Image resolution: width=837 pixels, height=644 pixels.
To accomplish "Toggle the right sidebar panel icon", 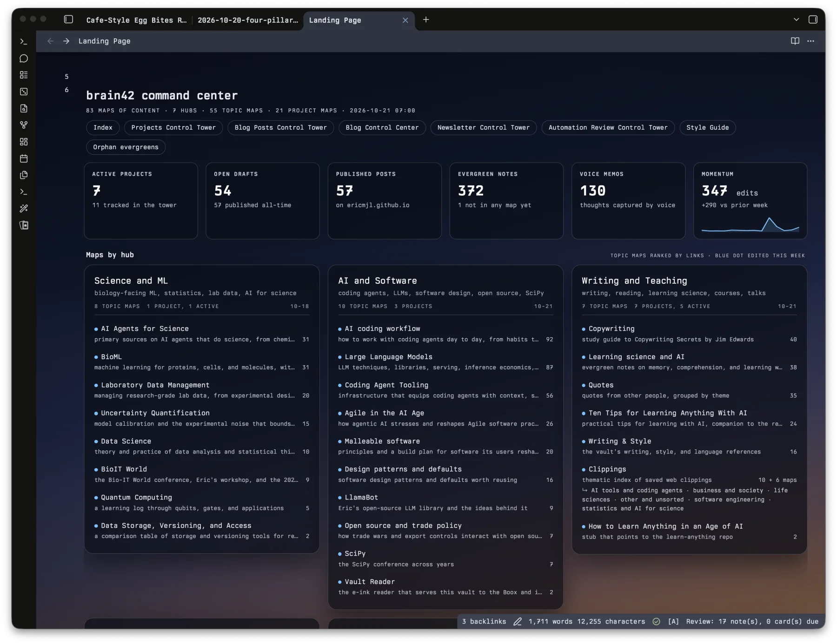I will pos(813,20).
